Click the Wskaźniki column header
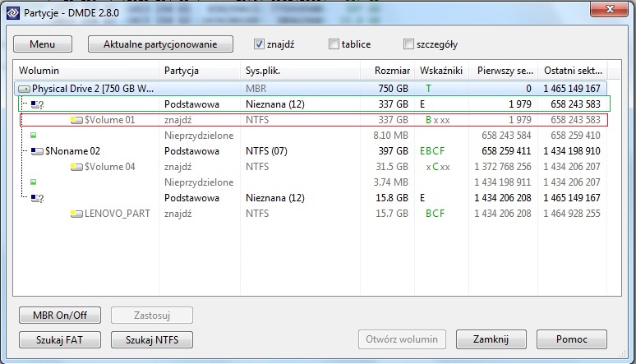The width and height of the screenshot is (636, 364). coord(441,70)
